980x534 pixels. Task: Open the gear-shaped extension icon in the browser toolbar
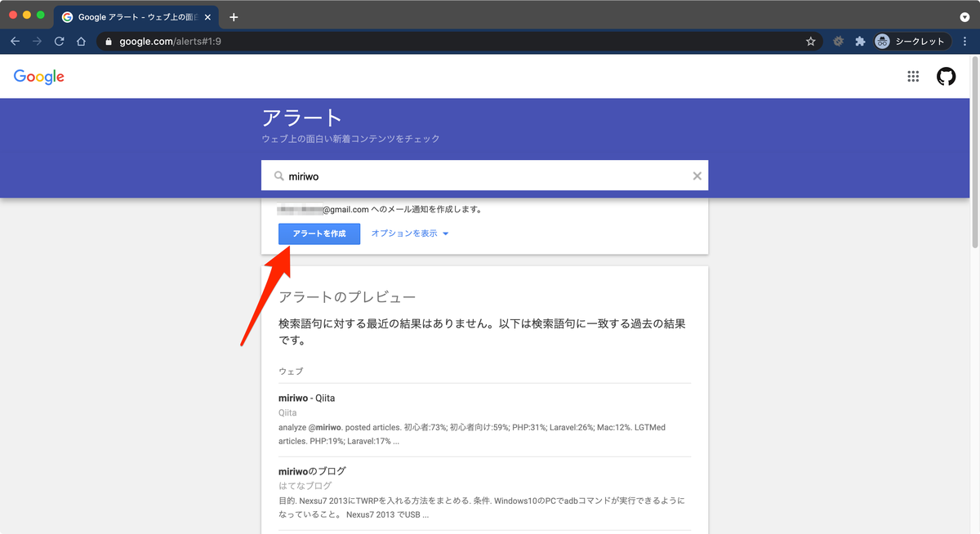coord(838,41)
